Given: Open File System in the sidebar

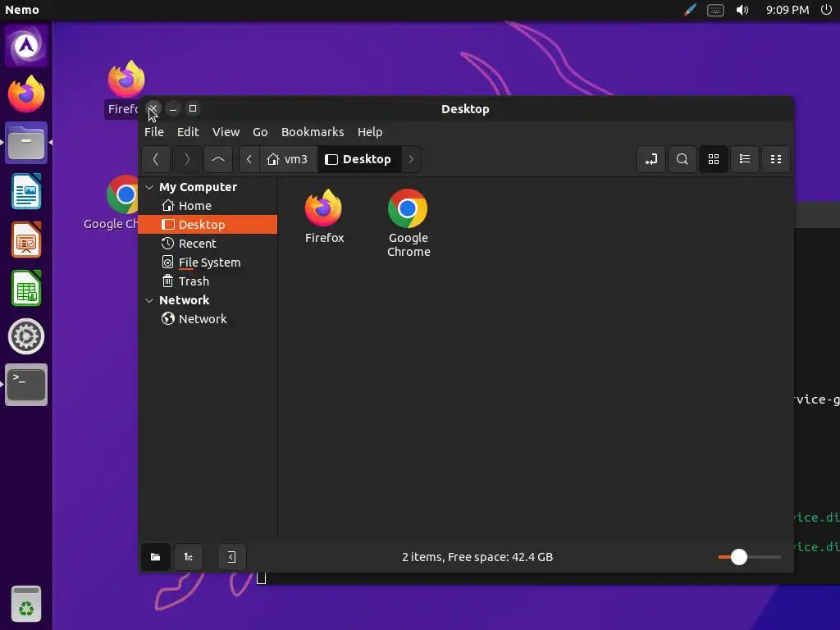Looking at the screenshot, I should 208,262.
